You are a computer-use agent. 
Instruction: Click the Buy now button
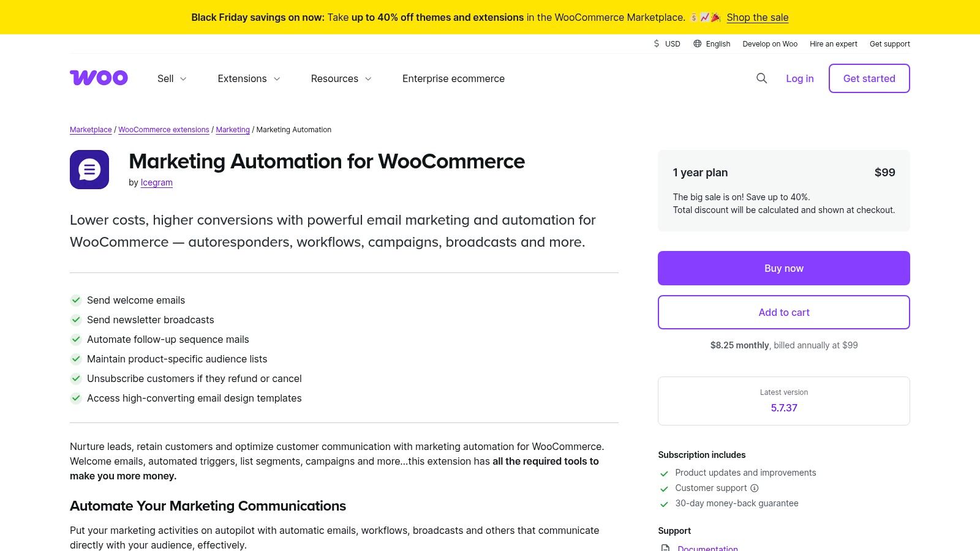click(784, 268)
